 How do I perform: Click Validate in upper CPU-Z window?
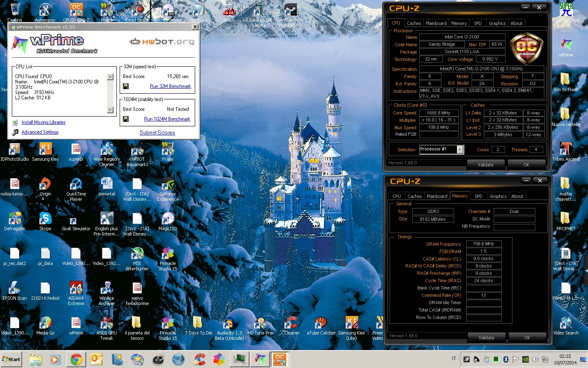tap(486, 165)
